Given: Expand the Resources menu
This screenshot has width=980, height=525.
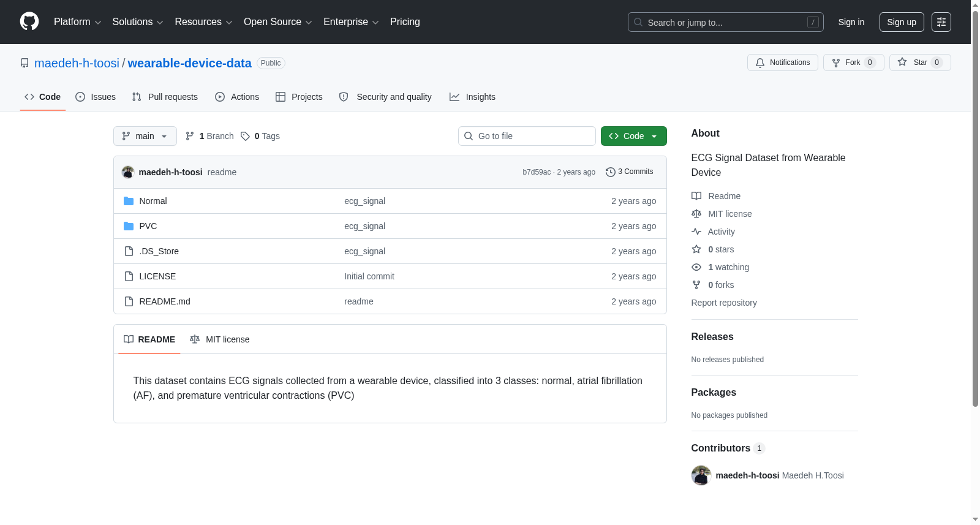Looking at the screenshot, I should [204, 22].
